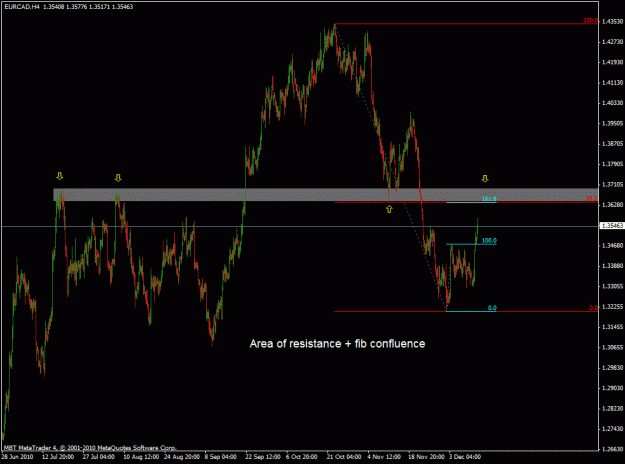Select the yellow up arrow below the grey zone
Image resolution: width=625 pixels, height=464 pixels.
pos(389,209)
